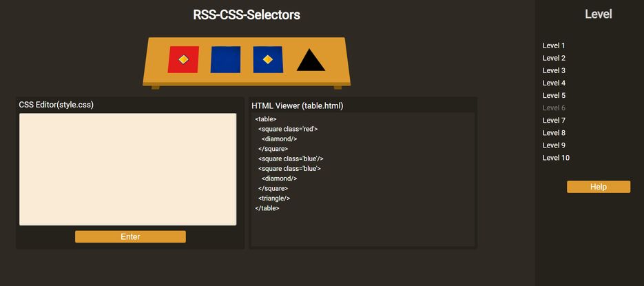Go to Level 1
644x286 pixels.
point(554,45)
